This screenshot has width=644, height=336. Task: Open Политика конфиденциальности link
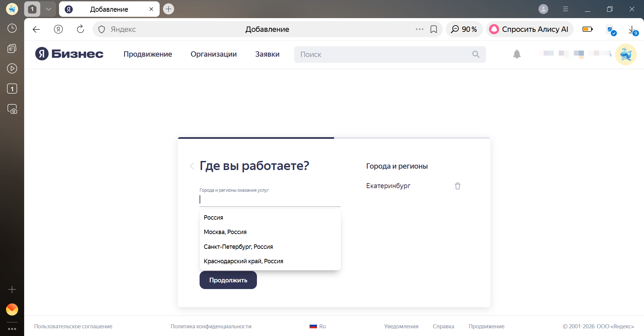coord(211,326)
